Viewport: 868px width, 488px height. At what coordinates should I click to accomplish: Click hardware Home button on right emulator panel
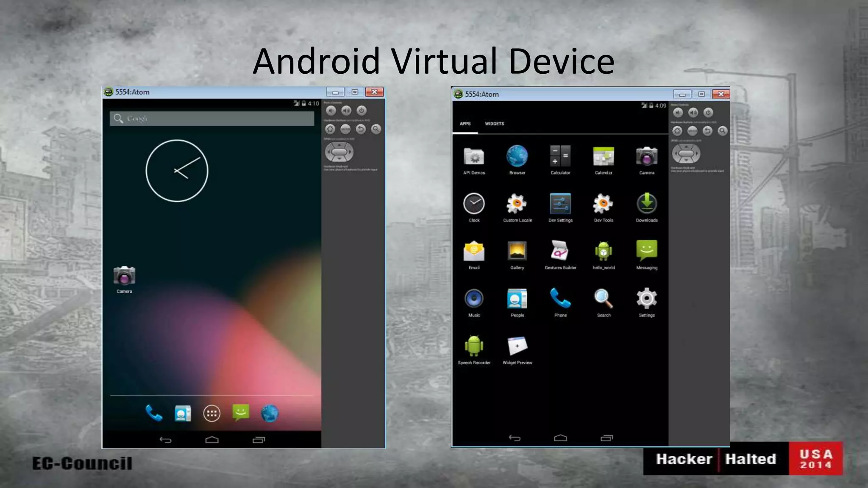tap(677, 131)
